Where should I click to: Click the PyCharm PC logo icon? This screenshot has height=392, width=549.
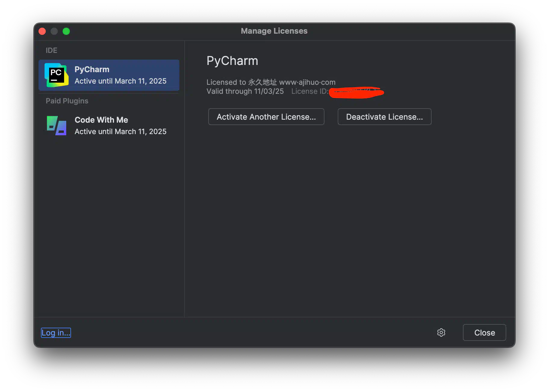pos(56,75)
